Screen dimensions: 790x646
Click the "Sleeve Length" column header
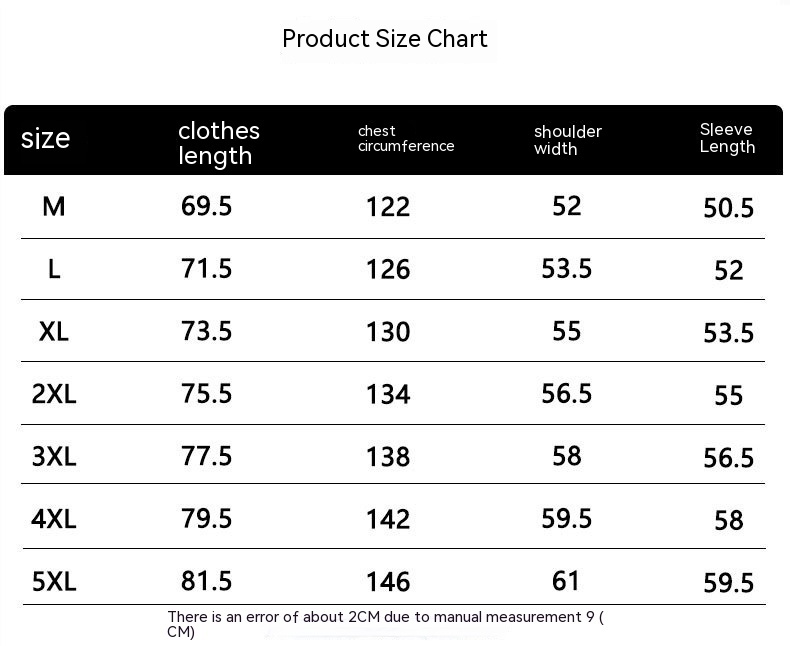point(727,138)
